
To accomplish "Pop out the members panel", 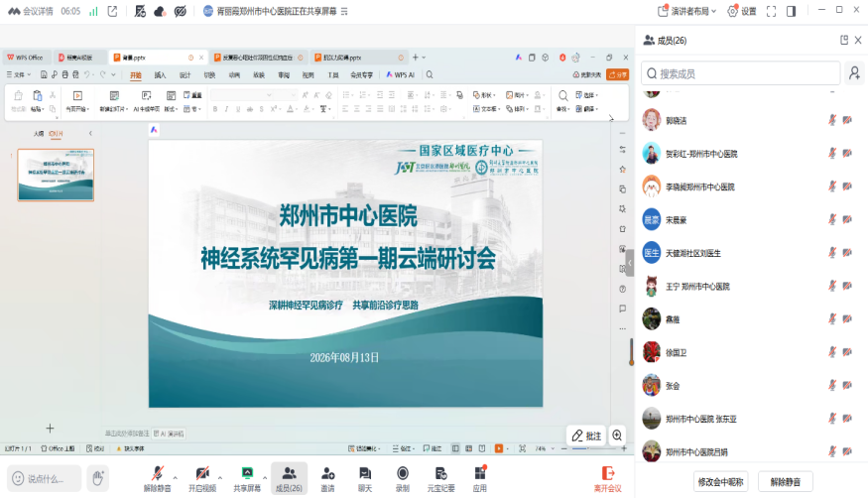I will (844, 40).
